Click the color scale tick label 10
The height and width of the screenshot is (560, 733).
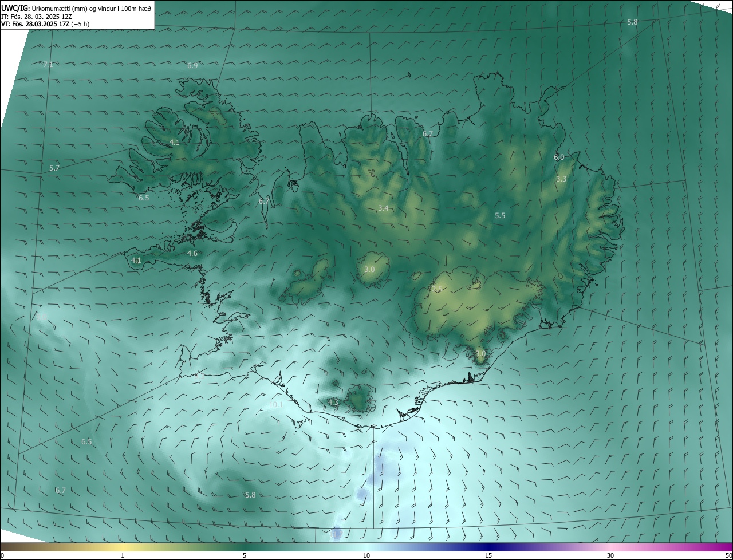366,555
